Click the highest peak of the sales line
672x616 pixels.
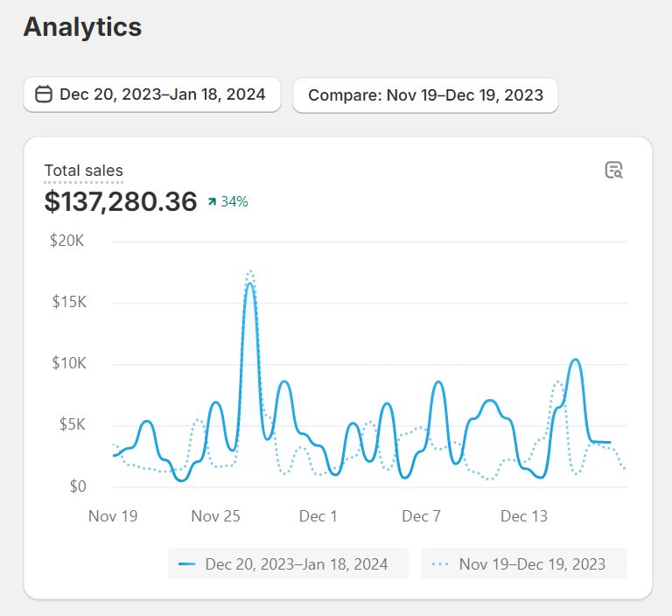pyautogui.click(x=250, y=283)
